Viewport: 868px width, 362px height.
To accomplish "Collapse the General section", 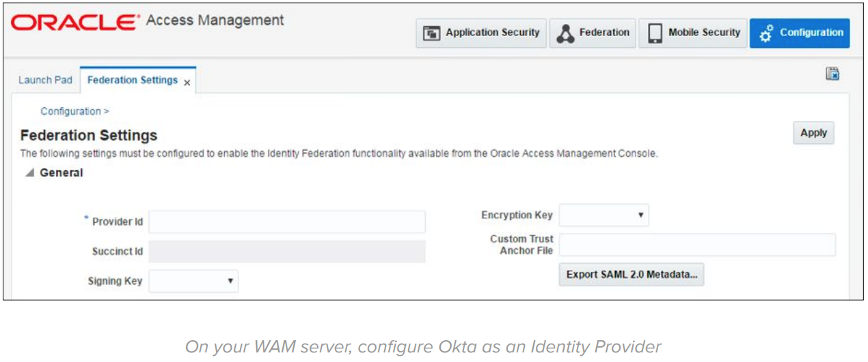I will click(x=29, y=173).
